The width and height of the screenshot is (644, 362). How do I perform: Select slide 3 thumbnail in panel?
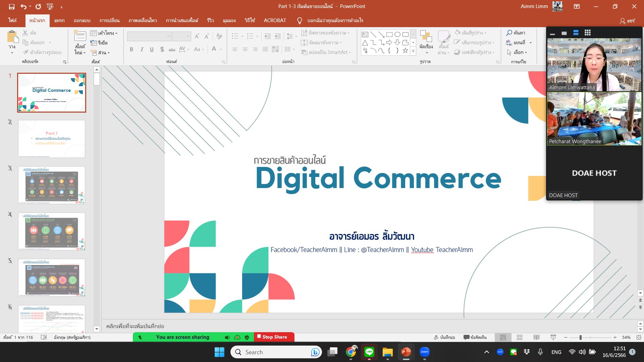pyautogui.click(x=52, y=185)
